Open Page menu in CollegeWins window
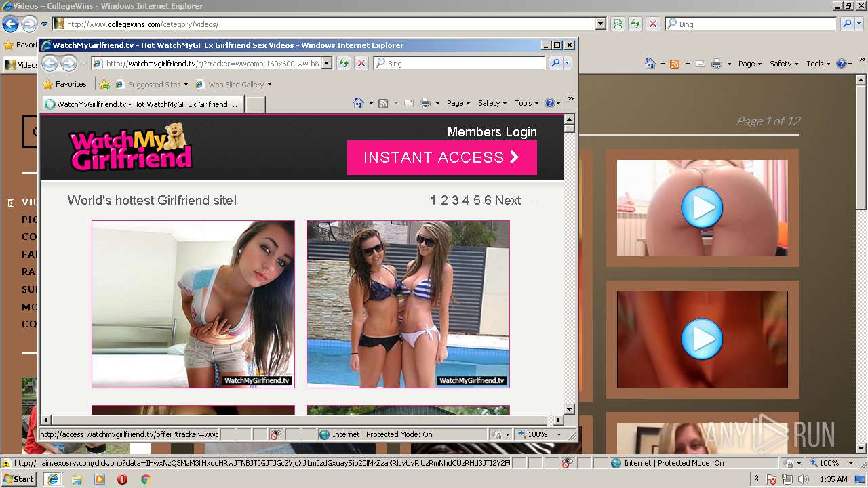Image resolution: width=868 pixels, height=488 pixels. (750, 64)
